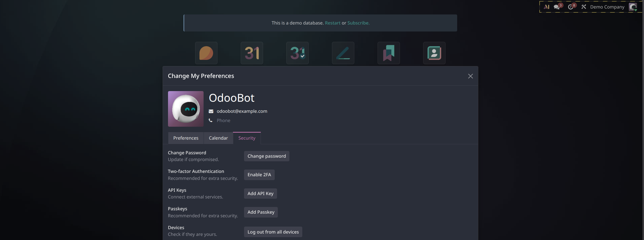644x240 pixels.
Task: Follow the Restart link in demo banner
Action: (x=333, y=23)
